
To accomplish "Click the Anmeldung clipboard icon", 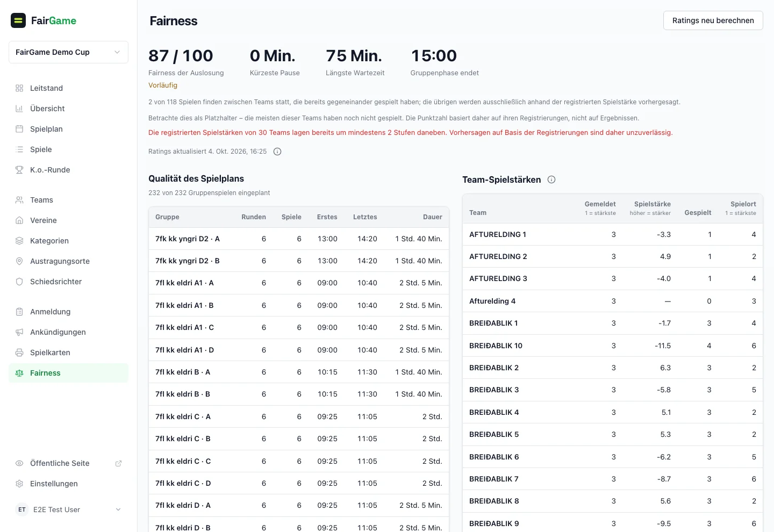I will (19, 312).
